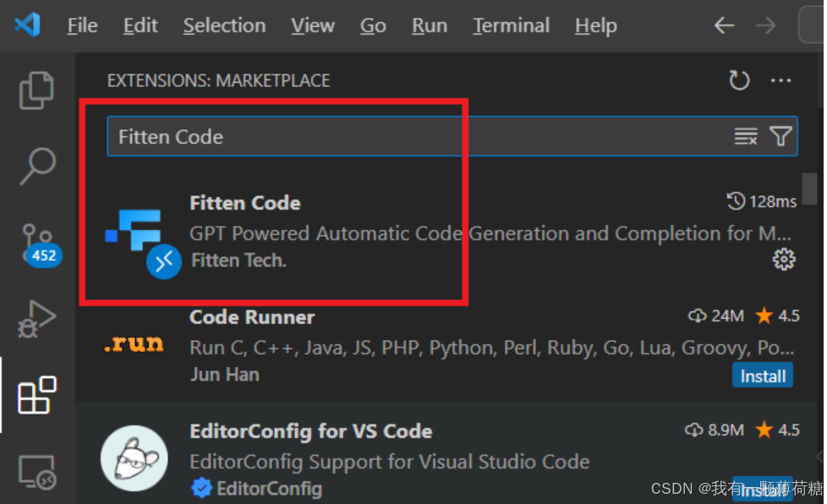Click the extensions list scrollbar thumb

tap(809, 189)
